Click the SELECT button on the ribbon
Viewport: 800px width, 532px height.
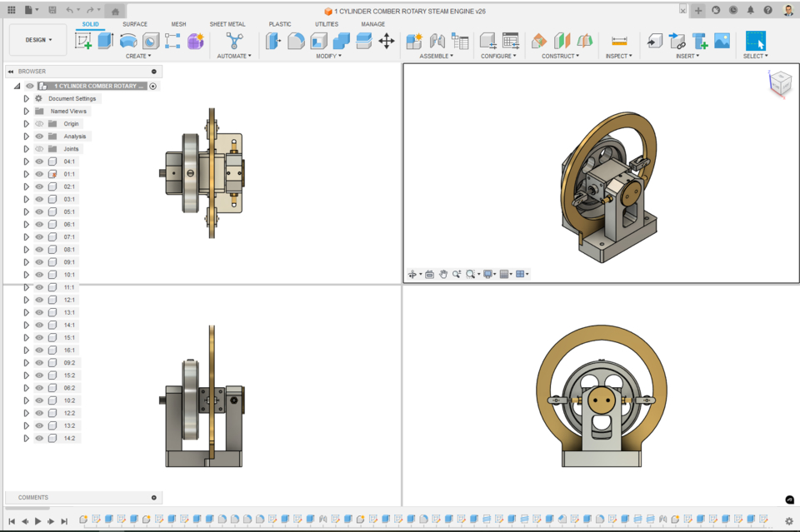[755, 39]
